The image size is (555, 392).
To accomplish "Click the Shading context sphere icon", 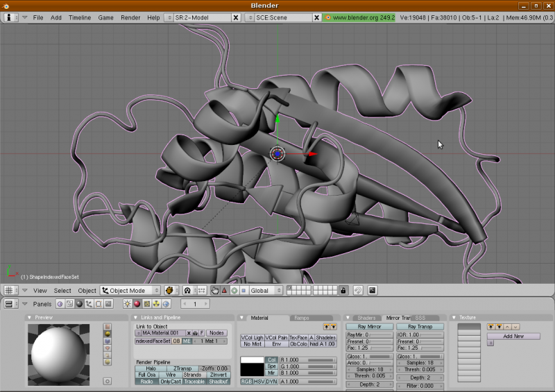I will coord(78,304).
